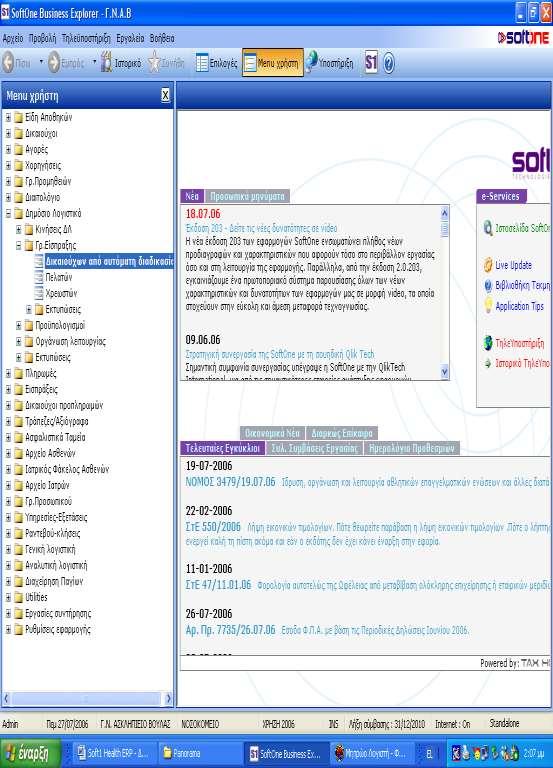Screen dimensions: 553x768
Task: Close the Menu χρήστη panel
Action: coord(166,96)
